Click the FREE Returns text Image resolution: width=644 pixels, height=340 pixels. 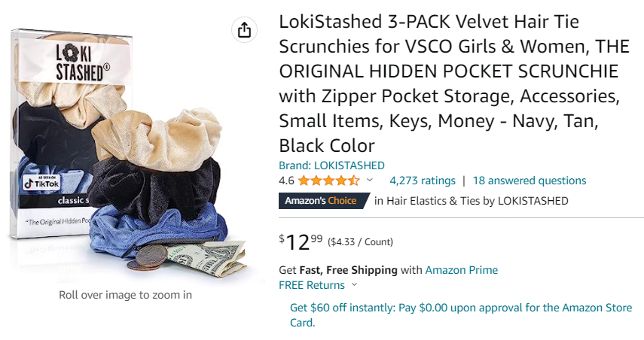pyautogui.click(x=312, y=285)
